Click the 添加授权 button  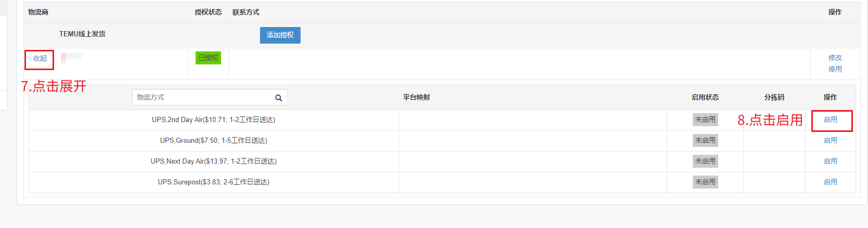tap(280, 35)
